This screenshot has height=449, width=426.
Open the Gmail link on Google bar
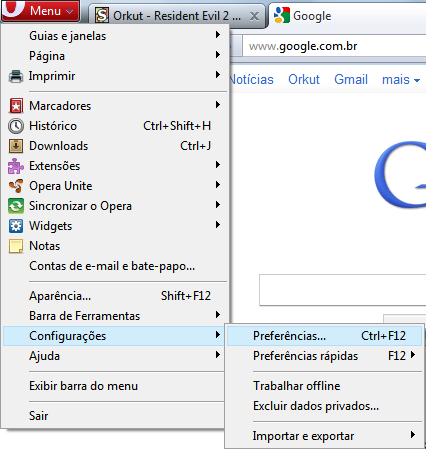351,79
